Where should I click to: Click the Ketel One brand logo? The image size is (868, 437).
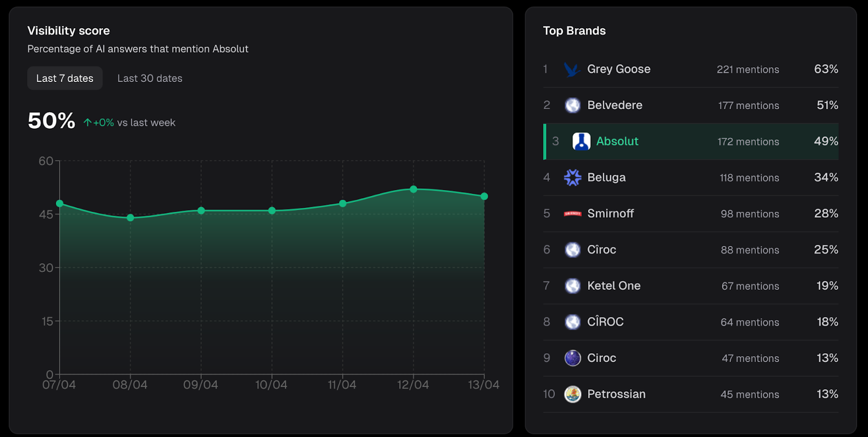572,286
